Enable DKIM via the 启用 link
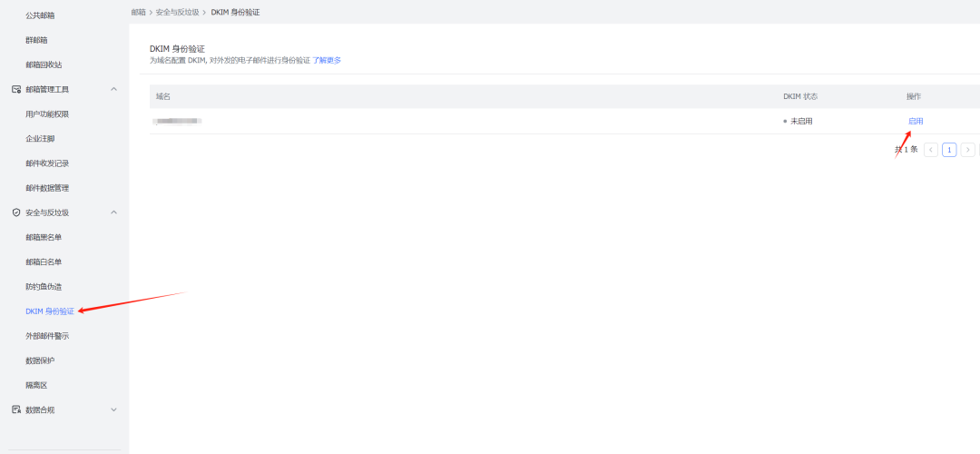Viewport: 980px width, 454px height. coord(916,121)
